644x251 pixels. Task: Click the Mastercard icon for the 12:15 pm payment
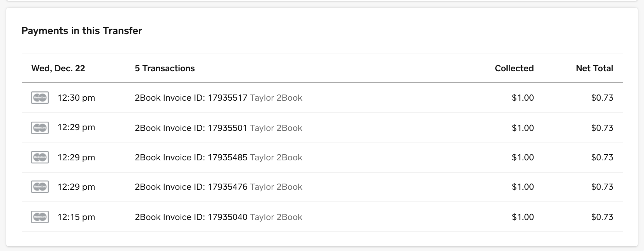click(x=40, y=217)
